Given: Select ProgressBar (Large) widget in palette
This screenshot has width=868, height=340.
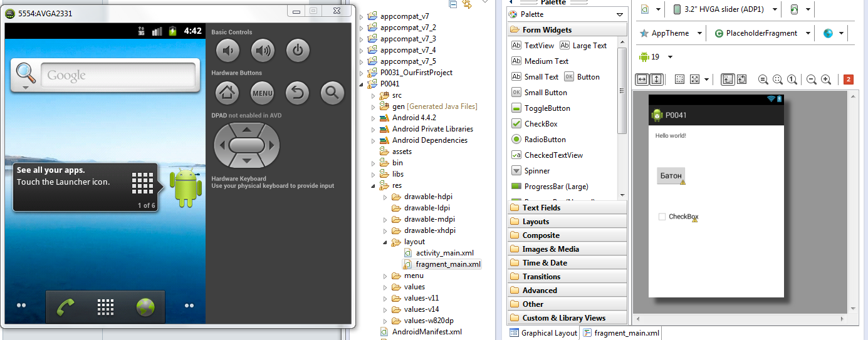Looking at the screenshot, I should tap(550, 187).
